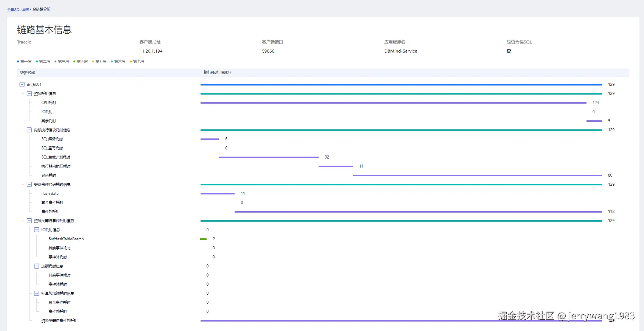Screen dimensions: 644x331
Task: Collapse the IO耗时信息 sub-node
Action: click(37, 230)
